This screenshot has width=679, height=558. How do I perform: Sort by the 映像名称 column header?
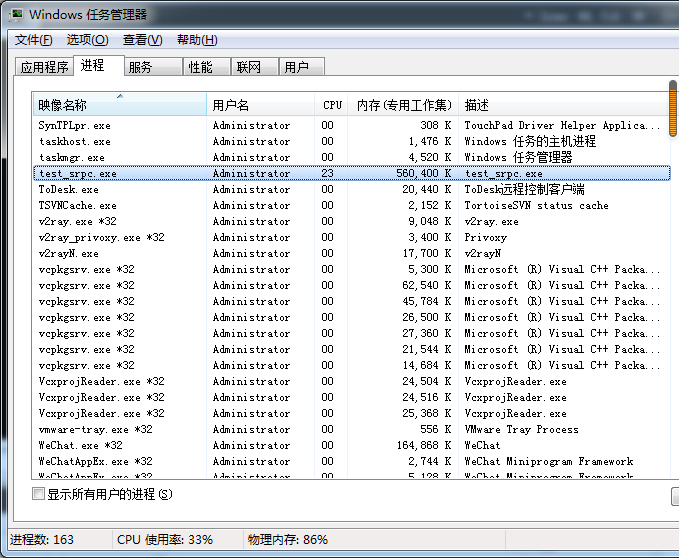point(120,105)
